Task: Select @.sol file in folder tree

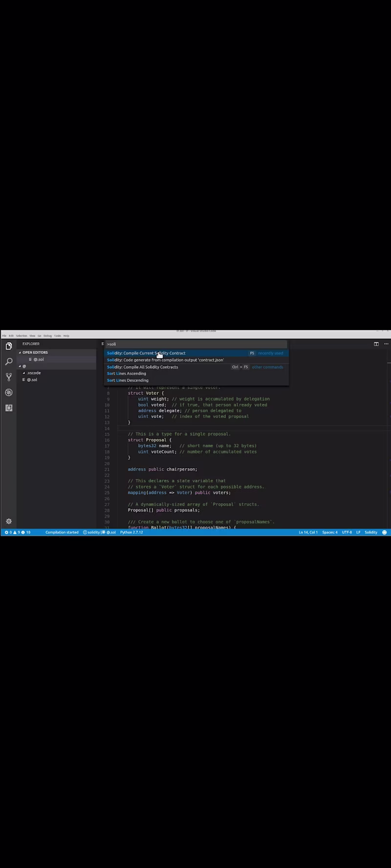Action: tap(32, 380)
